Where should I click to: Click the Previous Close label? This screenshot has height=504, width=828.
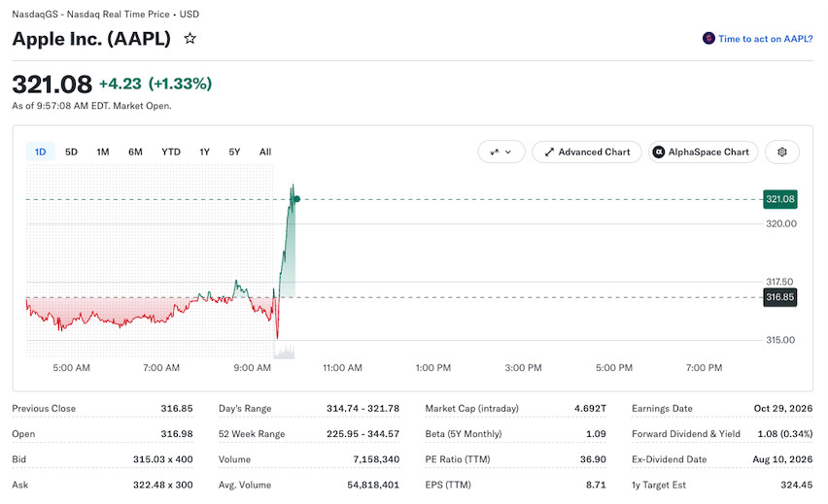[44, 409]
